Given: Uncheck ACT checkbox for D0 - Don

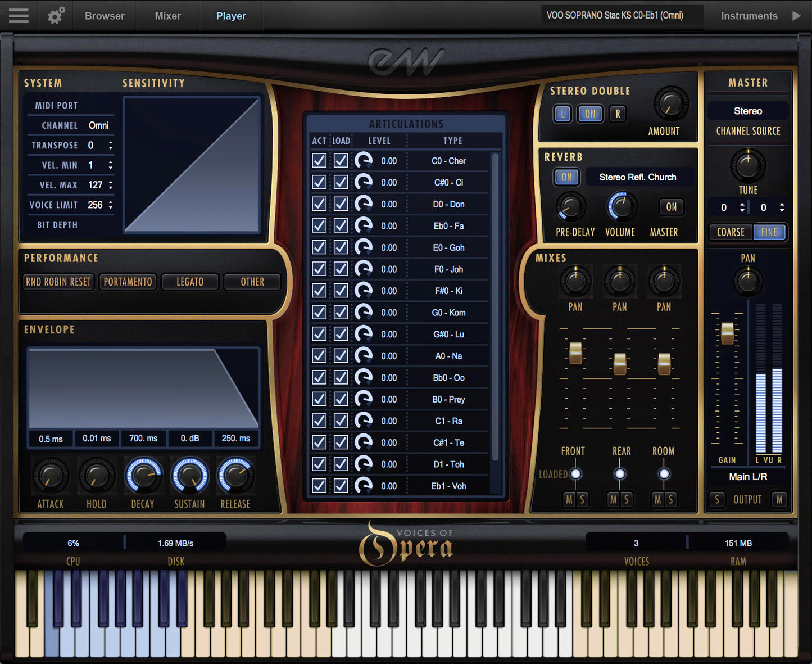Looking at the screenshot, I should [319, 204].
